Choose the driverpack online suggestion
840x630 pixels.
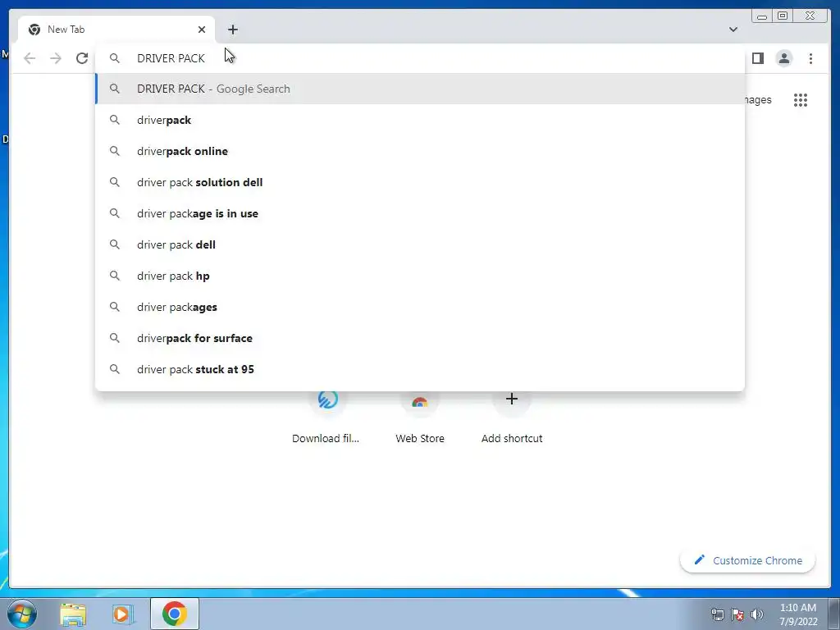[x=420, y=151]
